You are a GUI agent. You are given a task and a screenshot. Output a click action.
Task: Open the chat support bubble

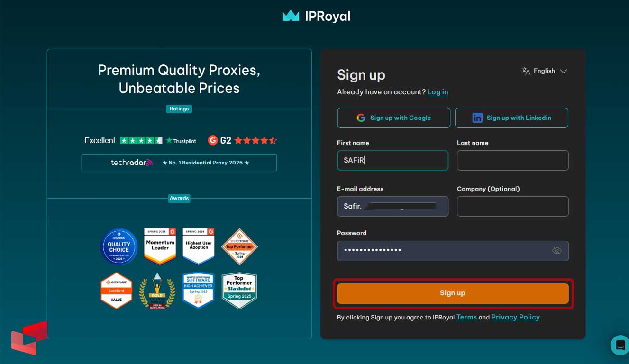click(x=620, y=345)
